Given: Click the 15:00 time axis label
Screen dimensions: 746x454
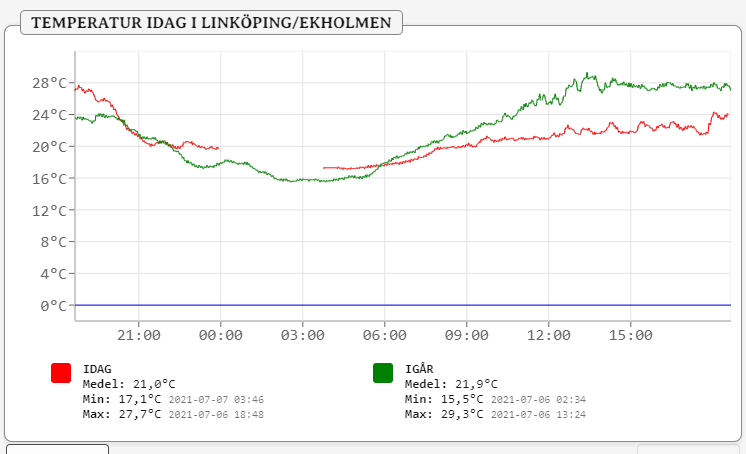Looking at the screenshot, I should (x=630, y=335).
